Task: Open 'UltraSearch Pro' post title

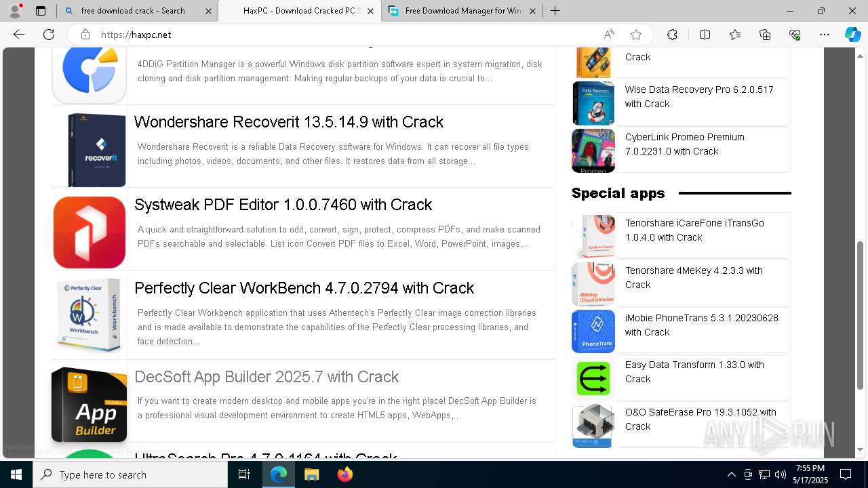Action: 266,457
